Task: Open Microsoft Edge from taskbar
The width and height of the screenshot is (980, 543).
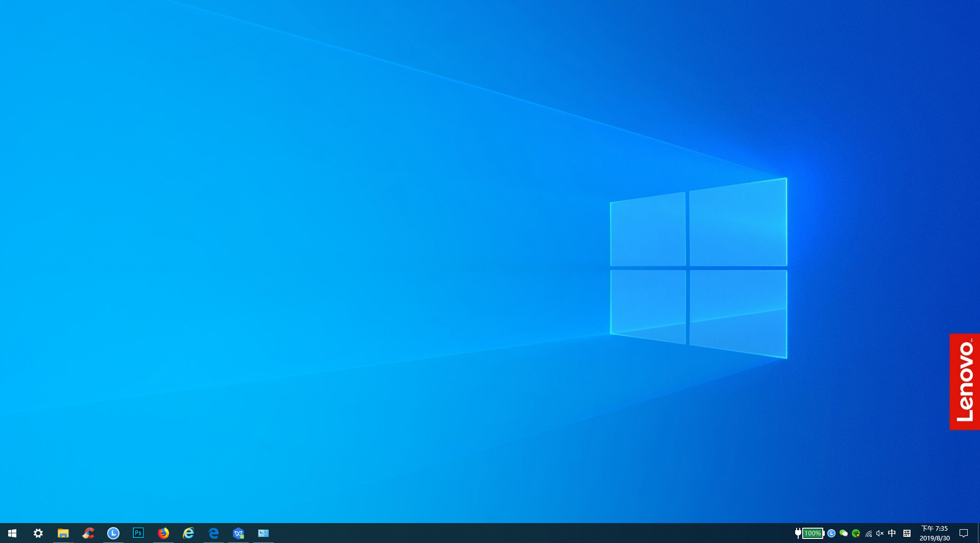Action: coord(213,533)
